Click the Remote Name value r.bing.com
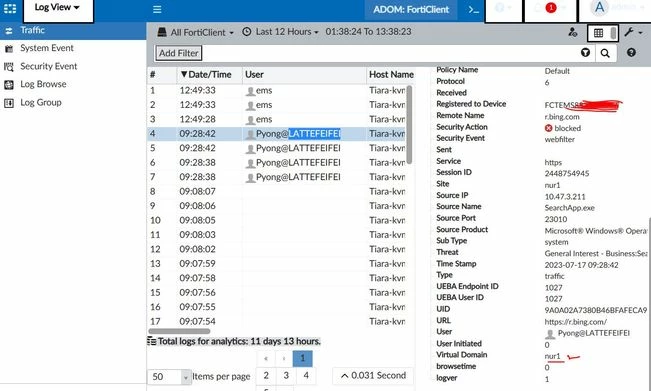 click(562, 117)
